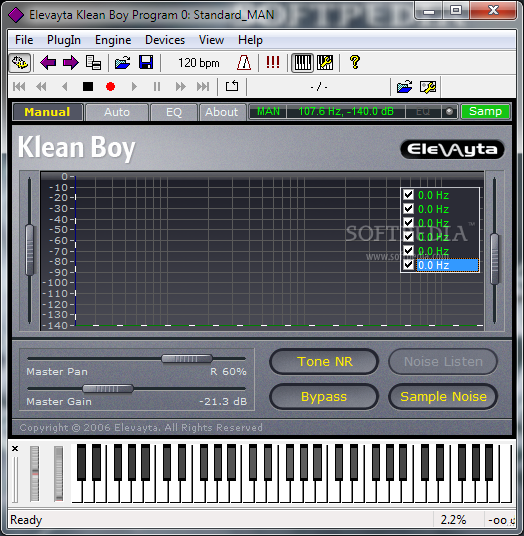The width and height of the screenshot is (524, 536).
Task: Toggle the metronome icon
Action: 244,63
